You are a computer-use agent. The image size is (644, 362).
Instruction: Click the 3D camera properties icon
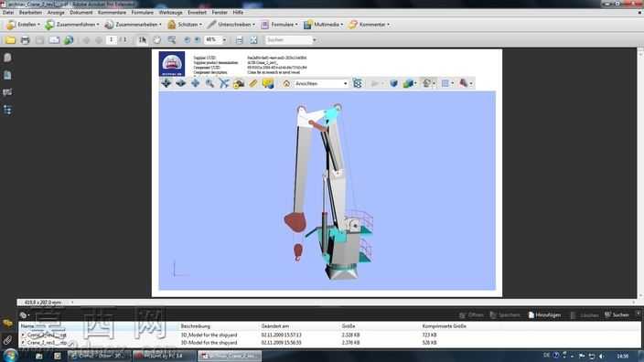coord(239,84)
